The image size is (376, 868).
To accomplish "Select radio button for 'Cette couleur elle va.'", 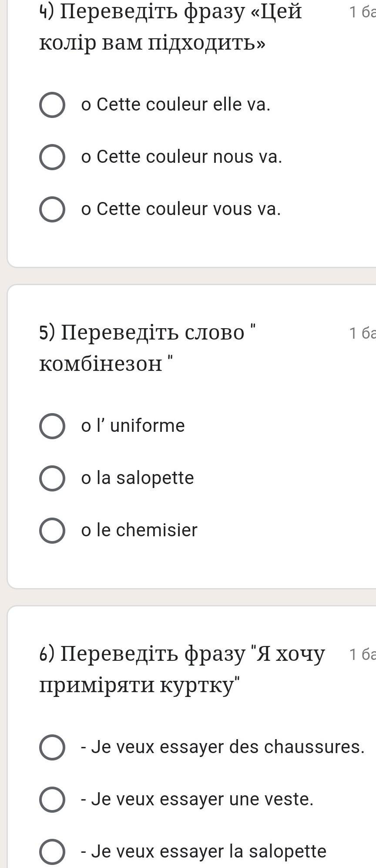I will (52, 105).
